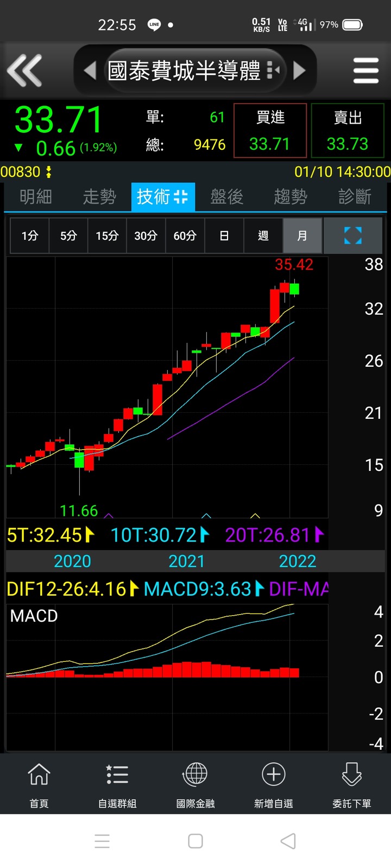Select the 週 weekly chart interval

click(x=263, y=235)
